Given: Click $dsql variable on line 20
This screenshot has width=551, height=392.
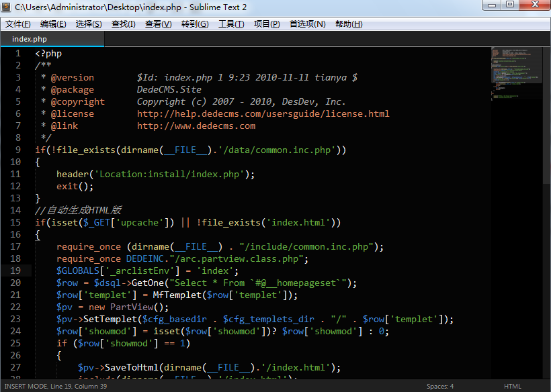Looking at the screenshot, I should tap(108, 283).
